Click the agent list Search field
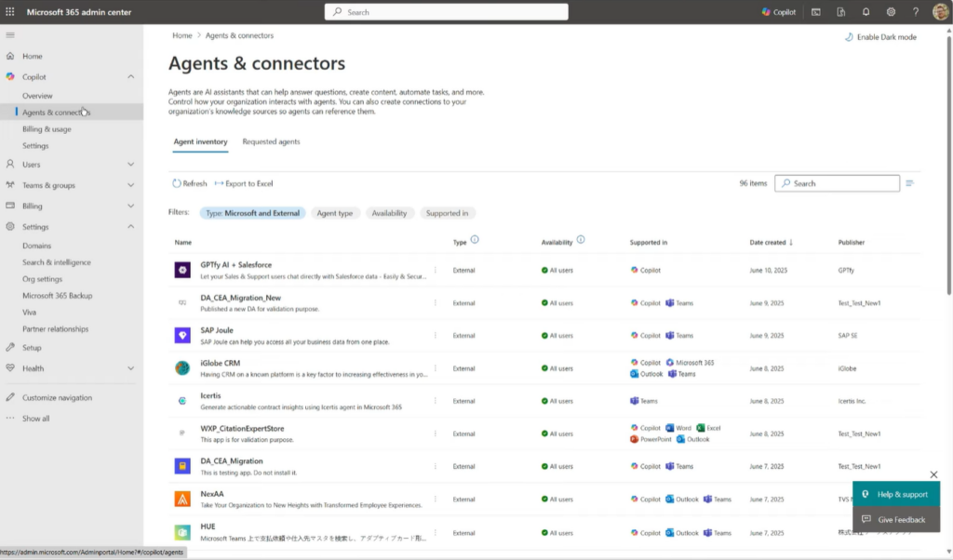Viewport: 953px width, 560px height. tap(837, 183)
